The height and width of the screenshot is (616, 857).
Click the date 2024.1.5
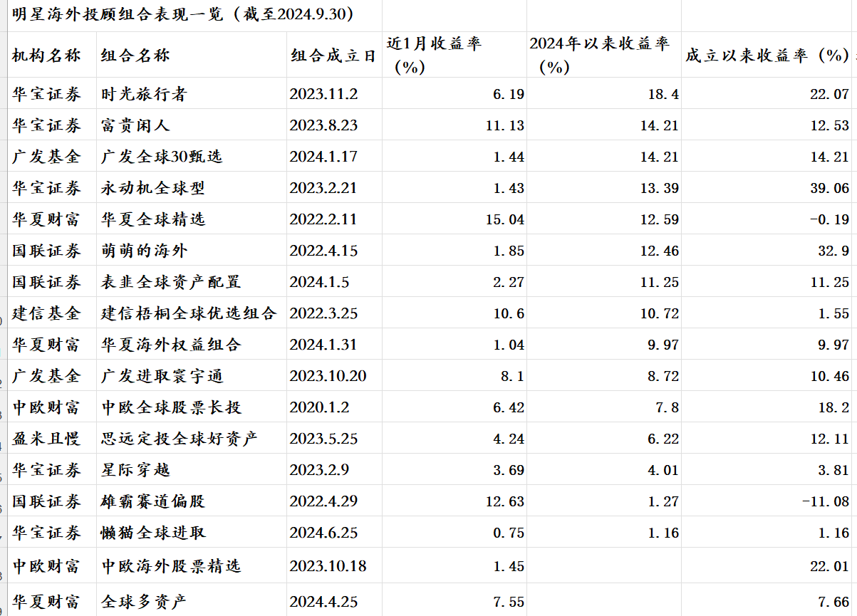(319, 282)
